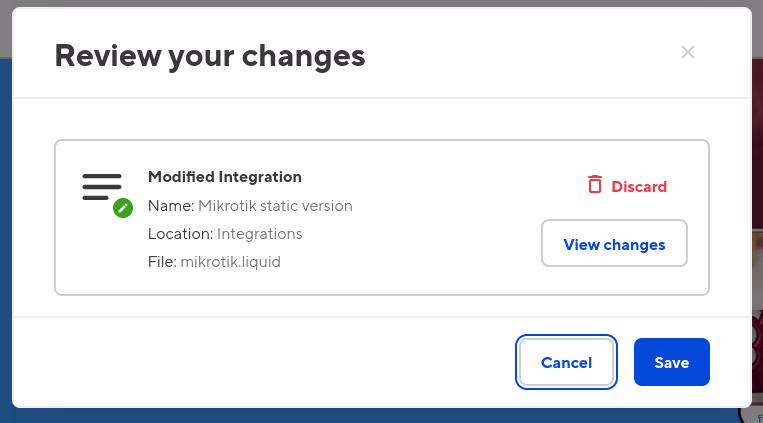Click the Integrations location value
The height and width of the screenshot is (423, 763).
pos(261,234)
